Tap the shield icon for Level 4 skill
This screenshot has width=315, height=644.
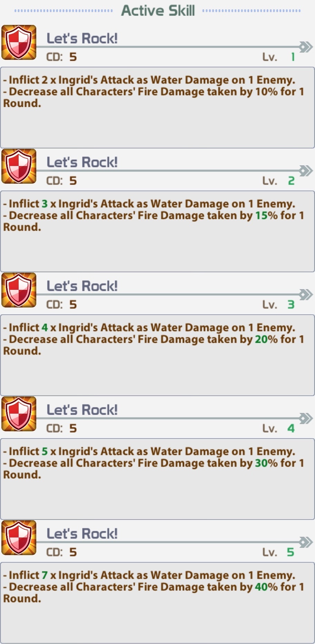click(x=19, y=414)
